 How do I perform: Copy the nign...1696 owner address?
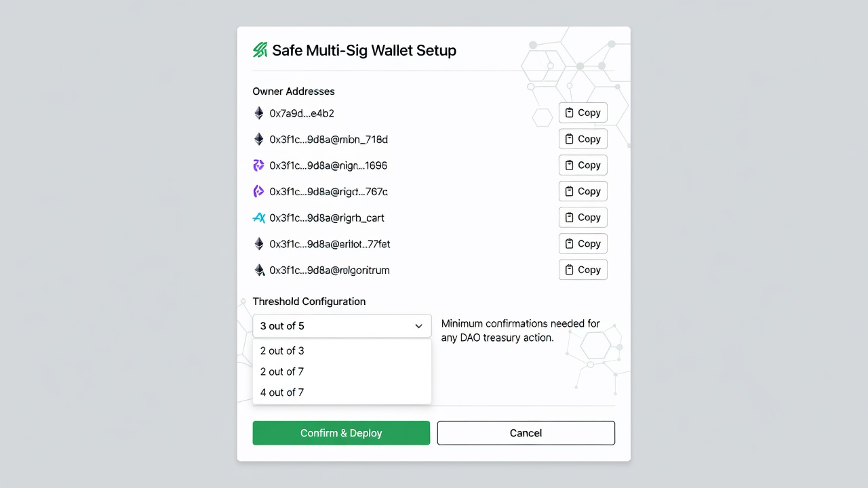pos(583,165)
